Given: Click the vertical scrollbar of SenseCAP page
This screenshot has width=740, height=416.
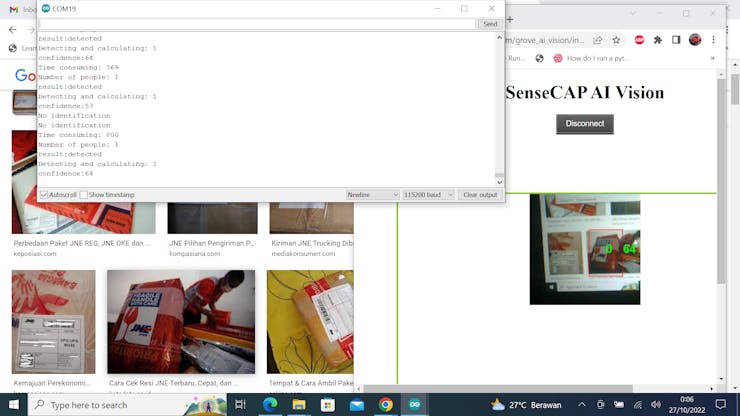Looking at the screenshot, I should click(x=721, y=182).
